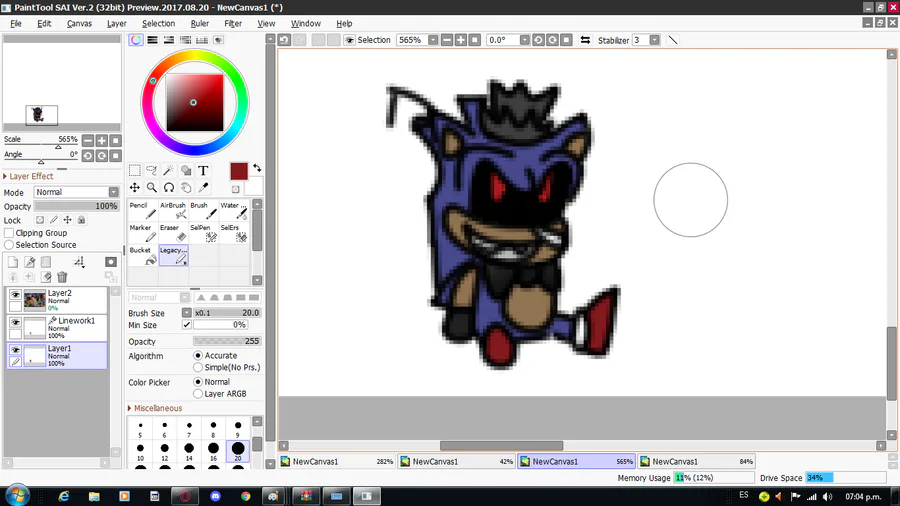The width and height of the screenshot is (900, 506).
Task: Expand the Miscellaneous section
Action: coord(155,408)
